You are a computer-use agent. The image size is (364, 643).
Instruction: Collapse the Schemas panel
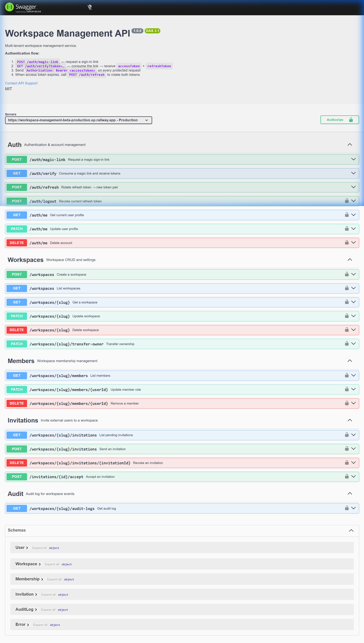point(351,530)
